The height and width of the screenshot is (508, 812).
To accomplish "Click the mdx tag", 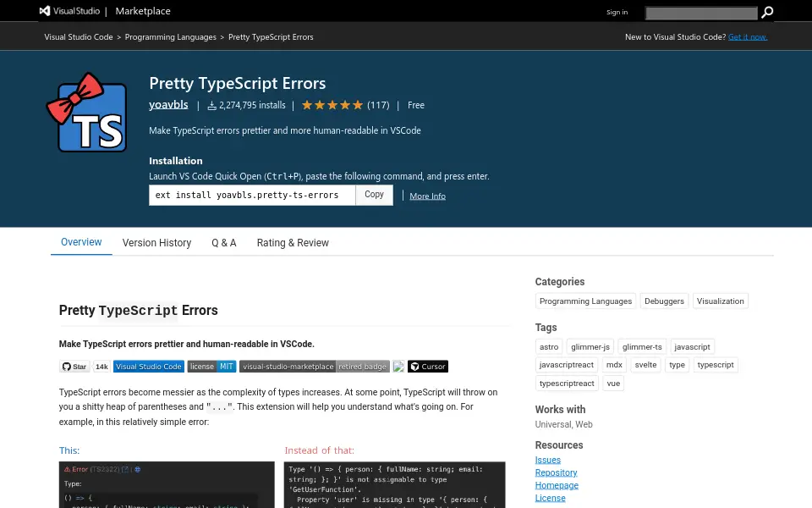I will coord(614,365).
